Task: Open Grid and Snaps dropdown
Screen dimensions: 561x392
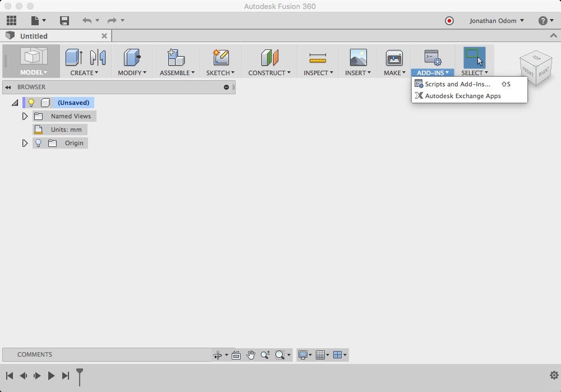Action: (323, 355)
